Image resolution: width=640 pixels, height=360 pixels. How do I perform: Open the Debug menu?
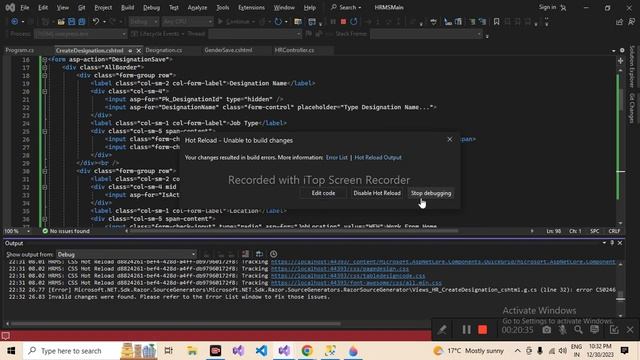pos(151,7)
